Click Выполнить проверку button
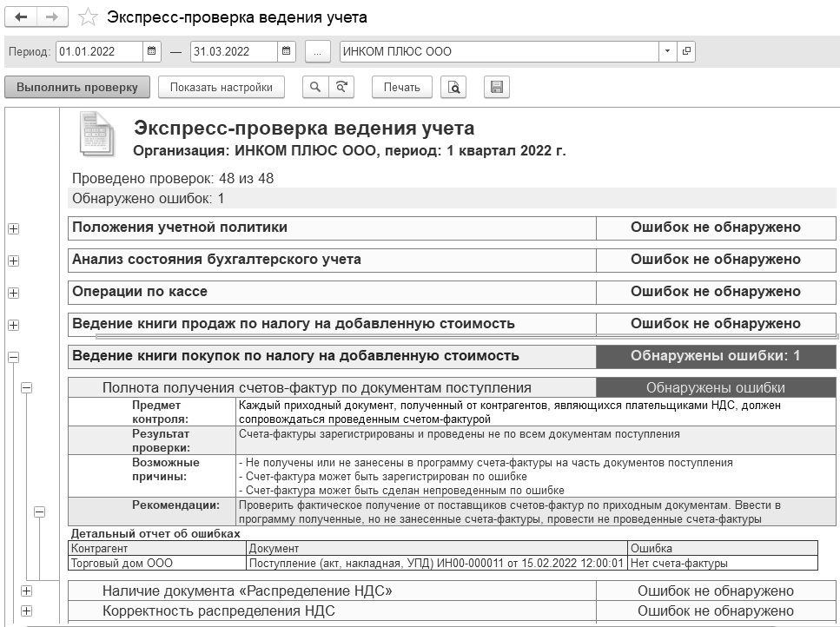 click(77, 88)
